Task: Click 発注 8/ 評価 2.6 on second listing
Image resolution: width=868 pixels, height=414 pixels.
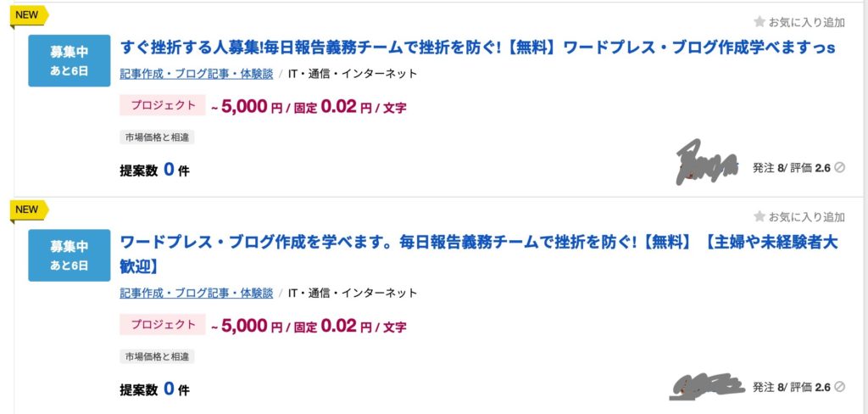Action: [792, 387]
